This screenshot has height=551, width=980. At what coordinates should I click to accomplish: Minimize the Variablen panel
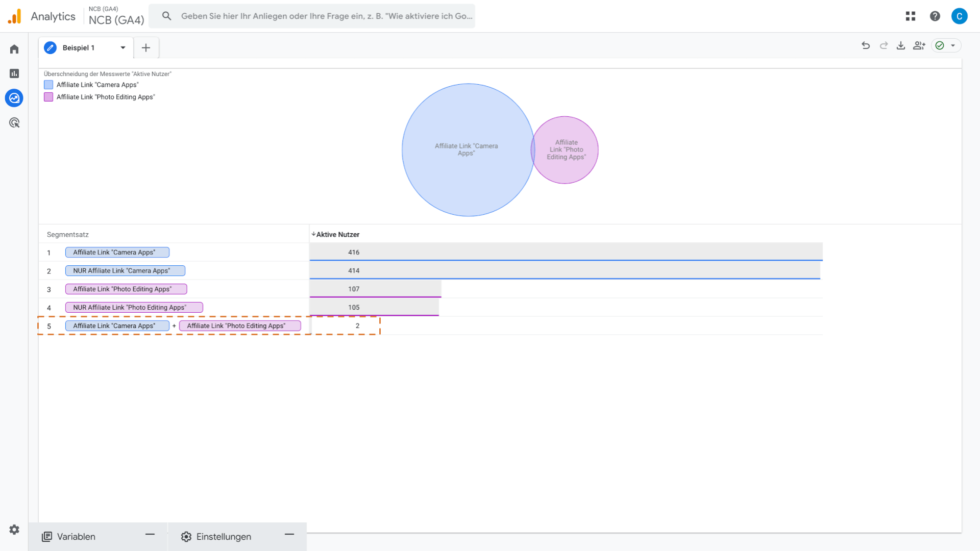[150, 534]
